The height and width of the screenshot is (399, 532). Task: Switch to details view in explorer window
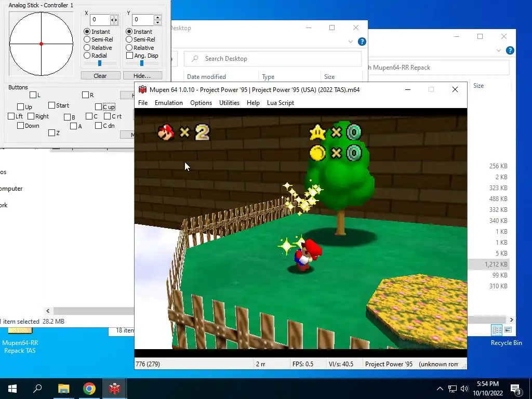(x=497, y=330)
